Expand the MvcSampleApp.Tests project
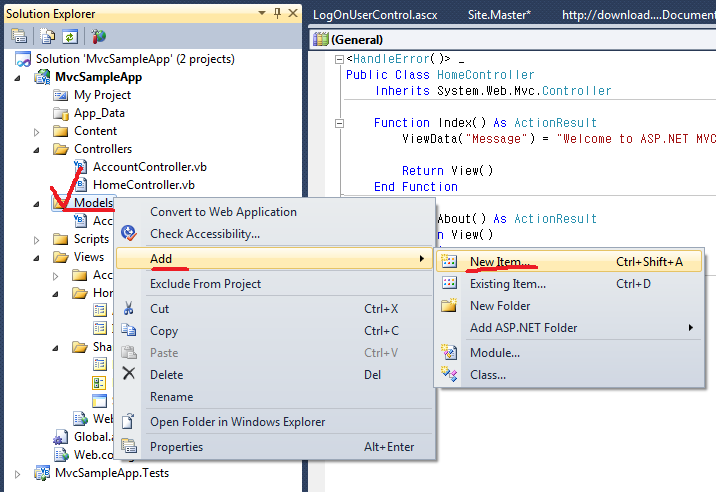The height and width of the screenshot is (492, 716). 17,474
